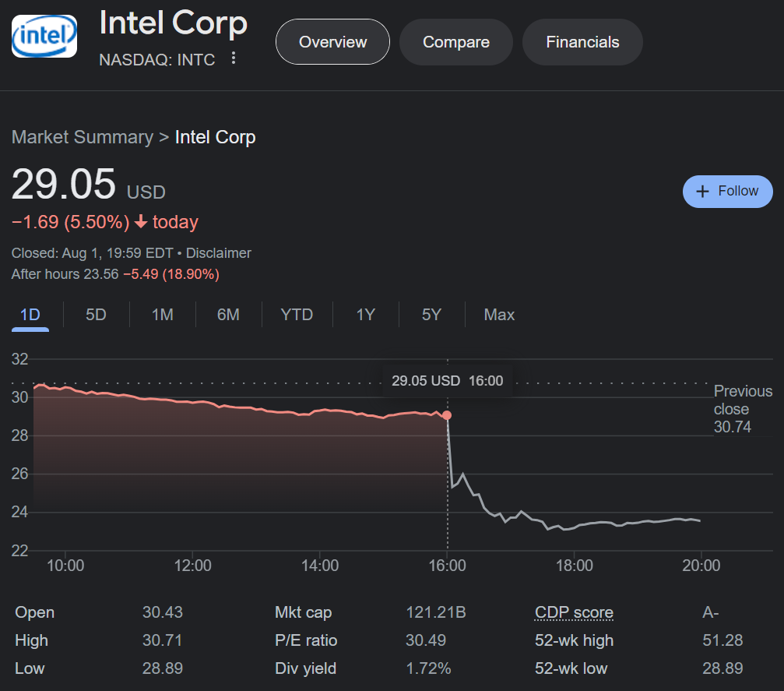The width and height of the screenshot is (784, 691).
Task: Follow Intel Corp stock
Action: pyautogui.click(x=727, y=192)
